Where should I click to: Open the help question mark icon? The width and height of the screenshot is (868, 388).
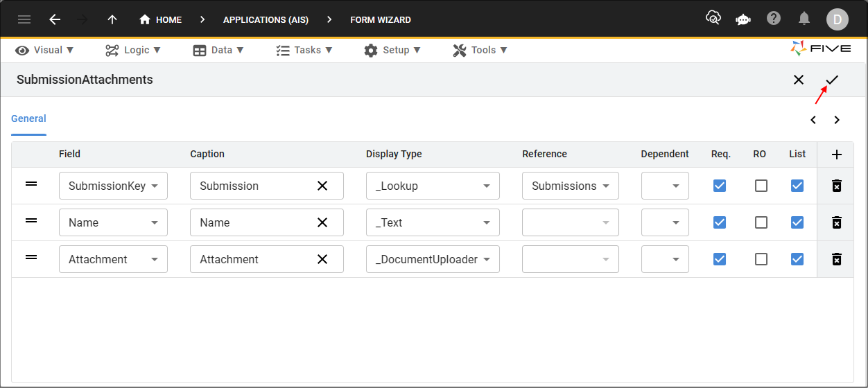[774, 19]
